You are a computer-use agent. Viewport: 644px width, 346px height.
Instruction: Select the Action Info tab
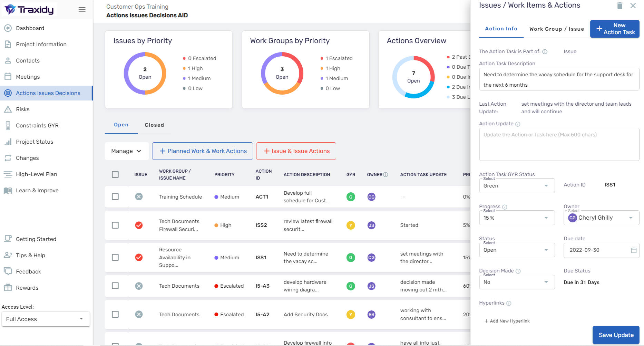tap(501, 29)
